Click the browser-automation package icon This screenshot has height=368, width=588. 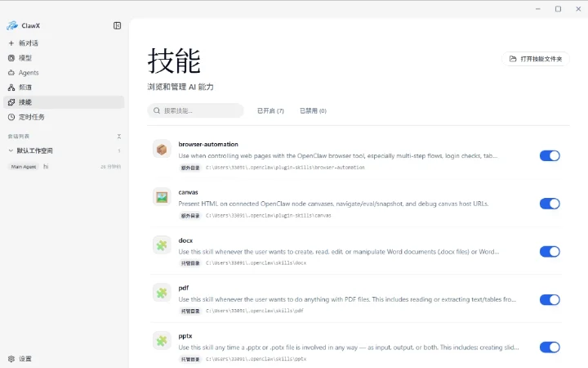162,149
